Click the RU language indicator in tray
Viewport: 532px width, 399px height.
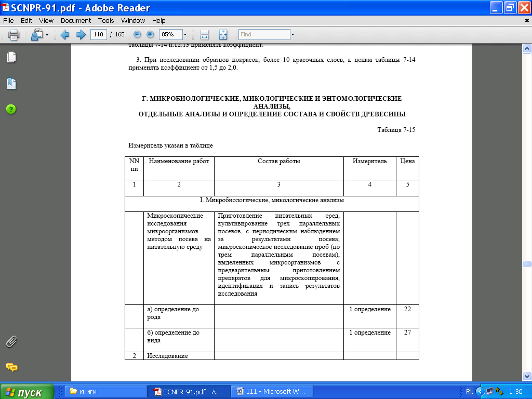point(469,392)
